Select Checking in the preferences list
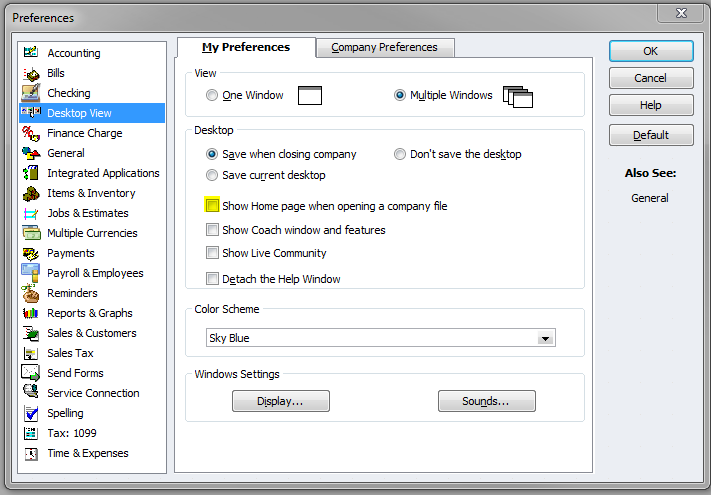 tap(92, 93)
